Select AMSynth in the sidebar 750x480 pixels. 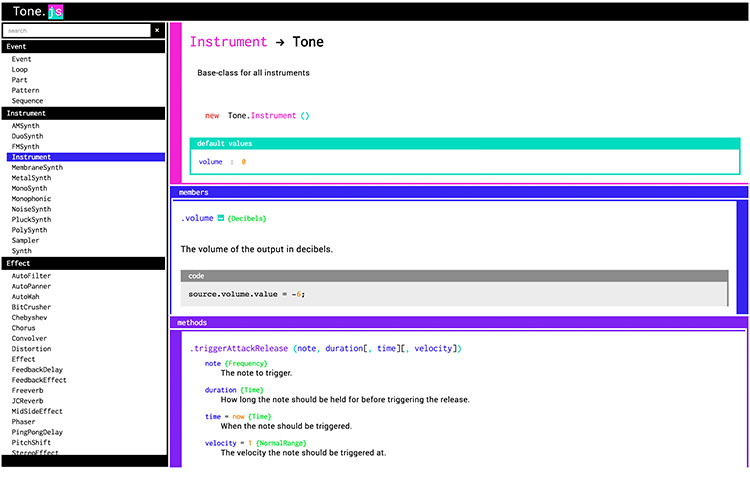click(x=25, y=126)
